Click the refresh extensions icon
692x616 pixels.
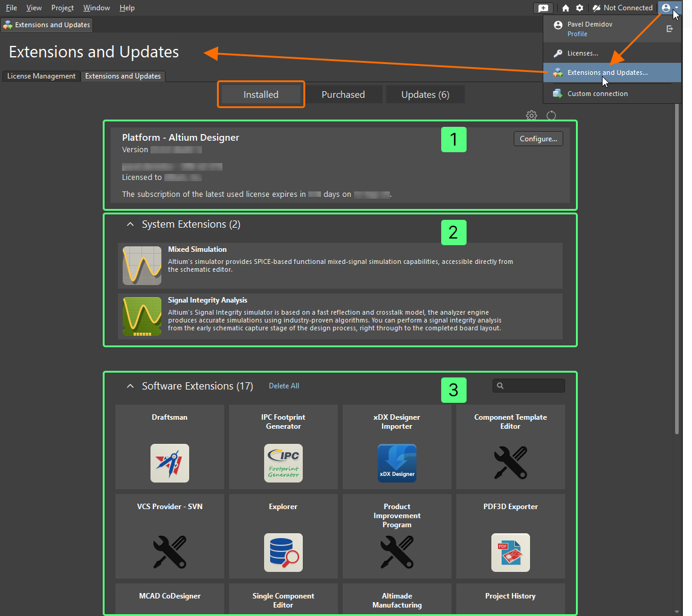[x=551, y=115]
